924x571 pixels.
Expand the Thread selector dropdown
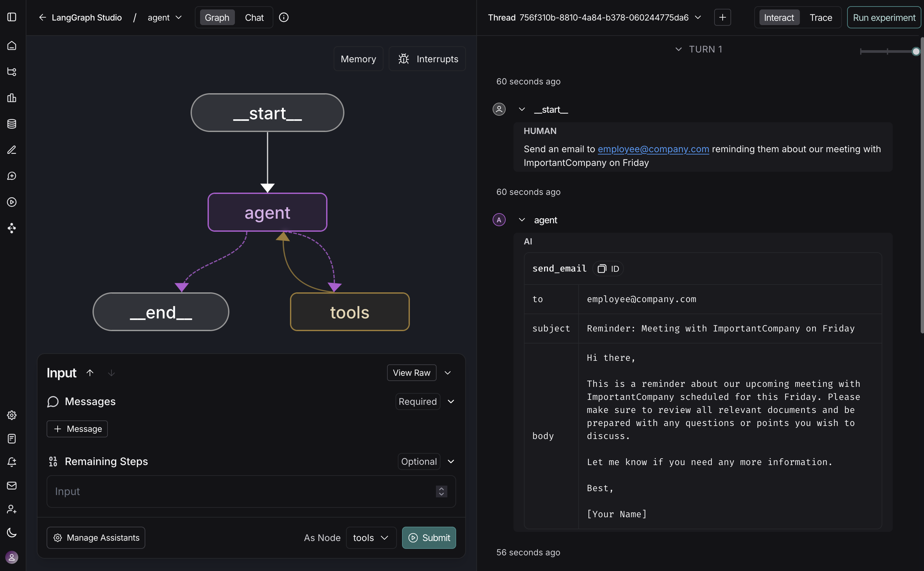pos(698,17)
